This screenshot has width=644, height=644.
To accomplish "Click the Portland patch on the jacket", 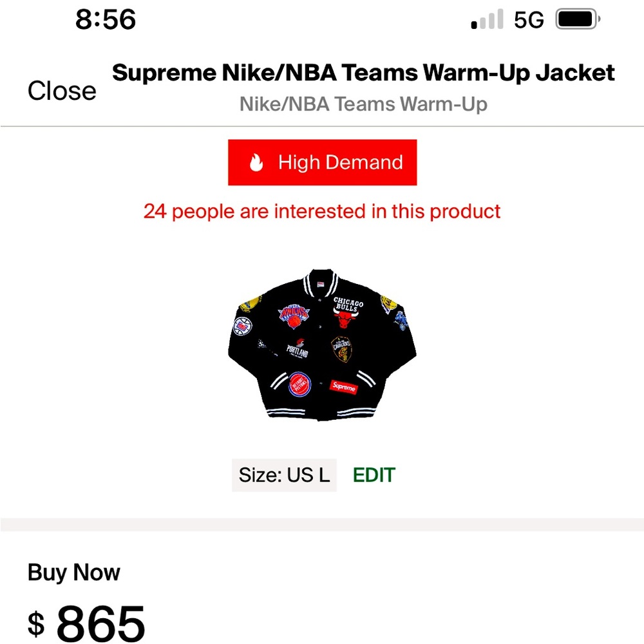I will (x=297, y=348).
